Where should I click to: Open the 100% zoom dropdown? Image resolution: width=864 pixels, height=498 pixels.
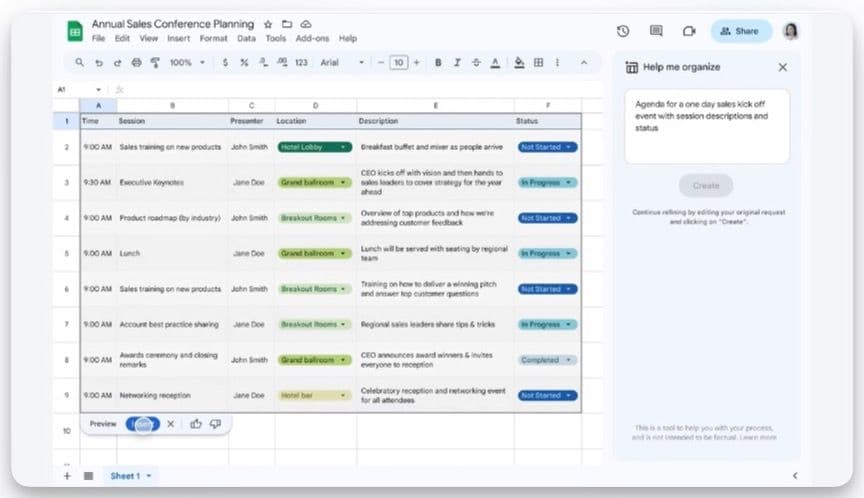click(x=187, y=63)
